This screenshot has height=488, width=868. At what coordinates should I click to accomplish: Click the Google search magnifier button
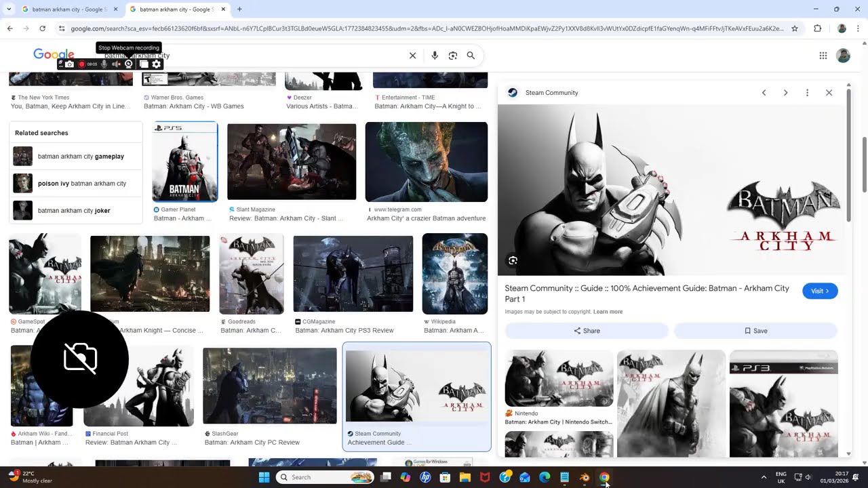pyautogui.click(x=471, y=56)
